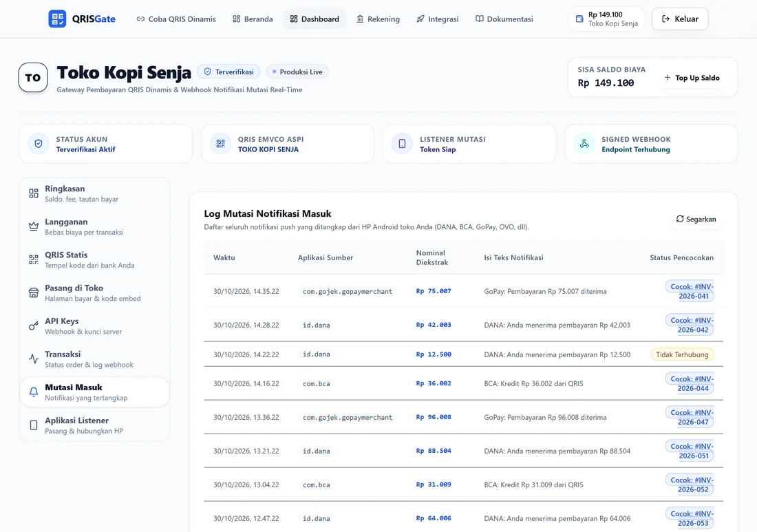
Task: Click the QR icon beside QRIS Statis
Action: point(33,259)
